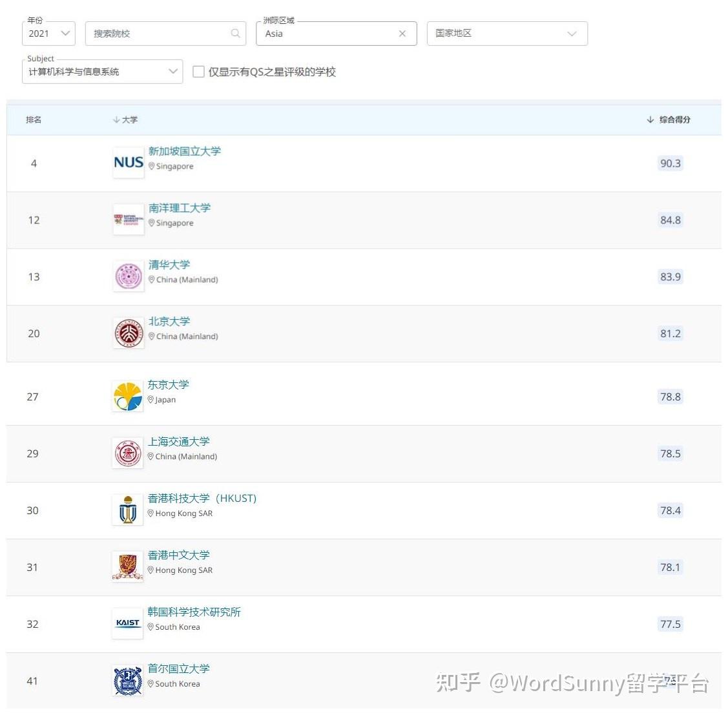Click the Peking University emblem
728x715 pixels.
pyautogui.click(x=128, y=333)
